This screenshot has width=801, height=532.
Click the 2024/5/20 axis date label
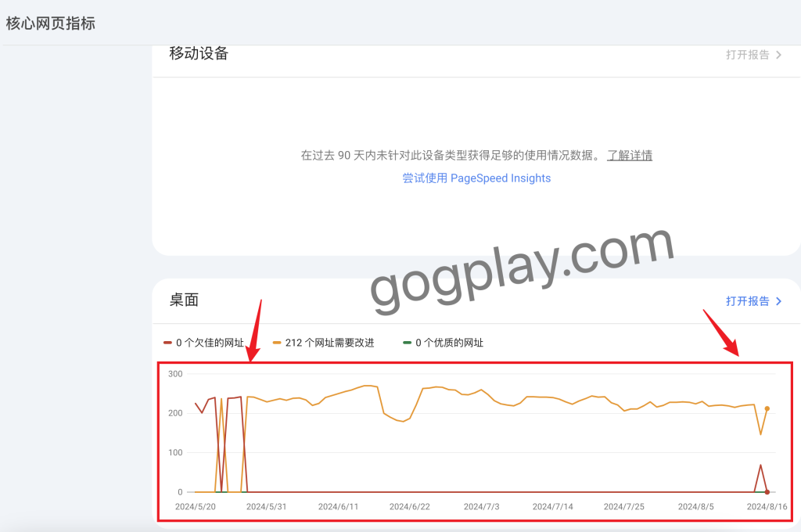[x=195, y=506]
